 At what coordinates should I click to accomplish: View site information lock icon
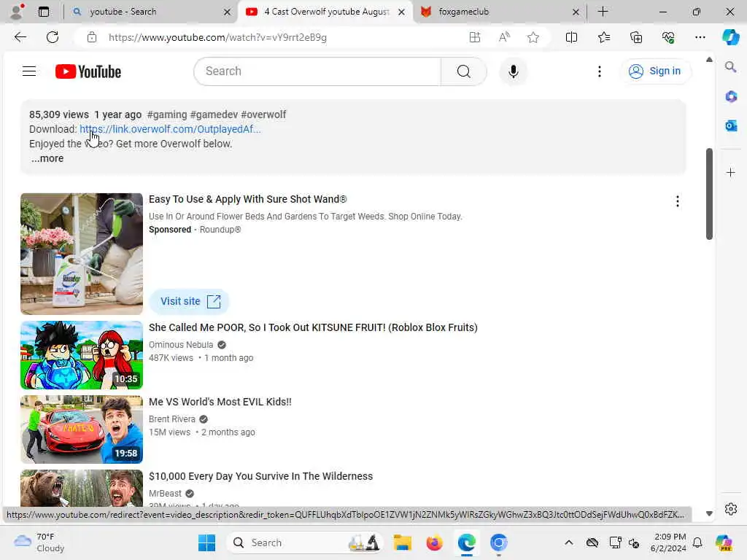[92, 37]
